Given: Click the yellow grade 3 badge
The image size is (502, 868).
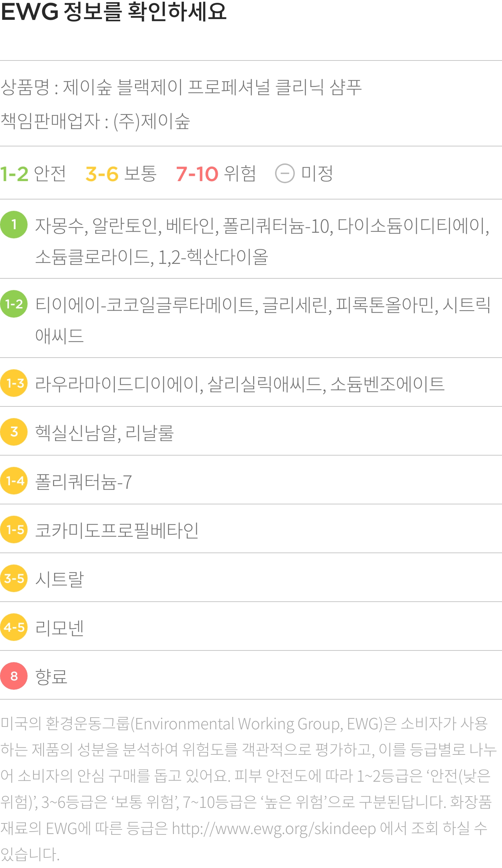Looking at the screenshot, I should (14, 432).
